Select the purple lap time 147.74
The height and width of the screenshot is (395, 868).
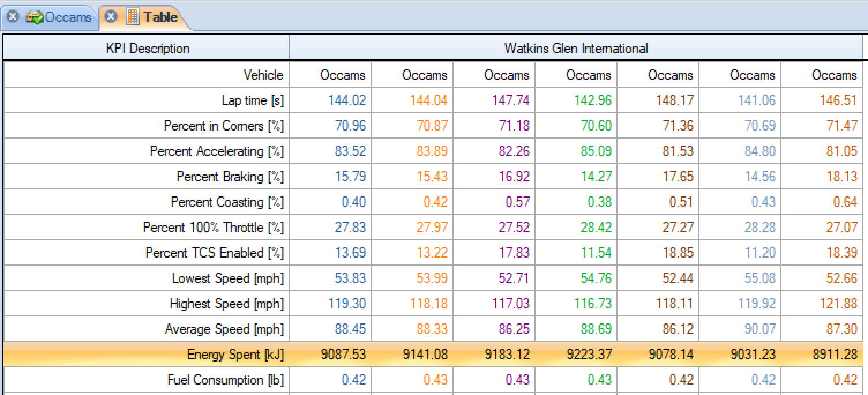pyautogui.click(x=506, y=100)
